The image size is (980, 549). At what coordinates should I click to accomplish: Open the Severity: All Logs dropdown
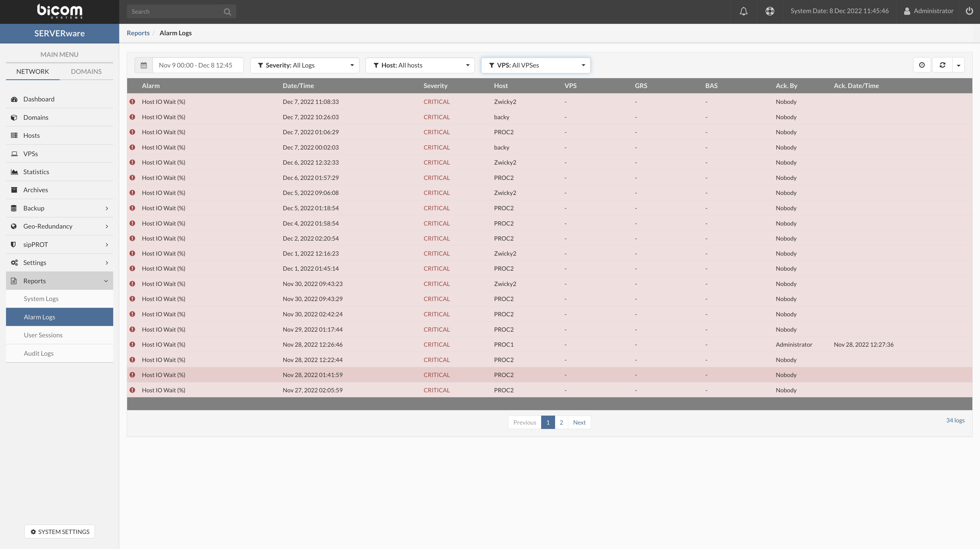tap(304, 65)
